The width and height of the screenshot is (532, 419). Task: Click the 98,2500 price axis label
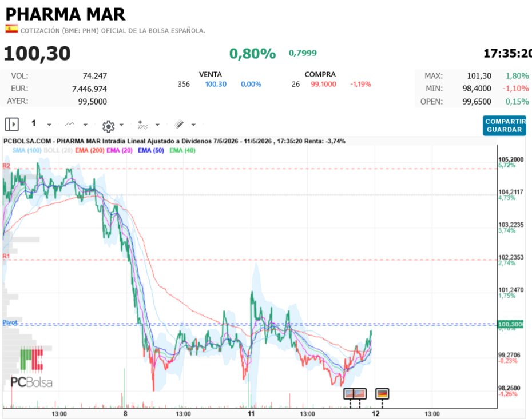point(509,388)
